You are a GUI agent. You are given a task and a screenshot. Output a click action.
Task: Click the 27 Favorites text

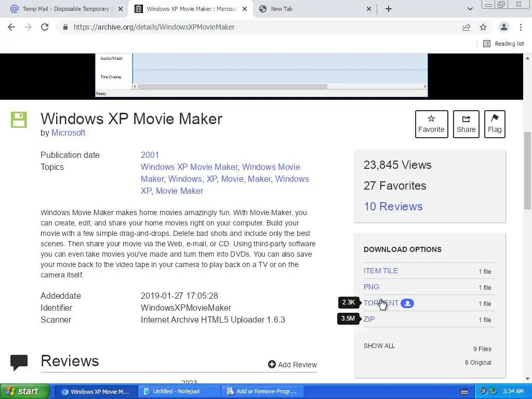click(x=395, y=185)
